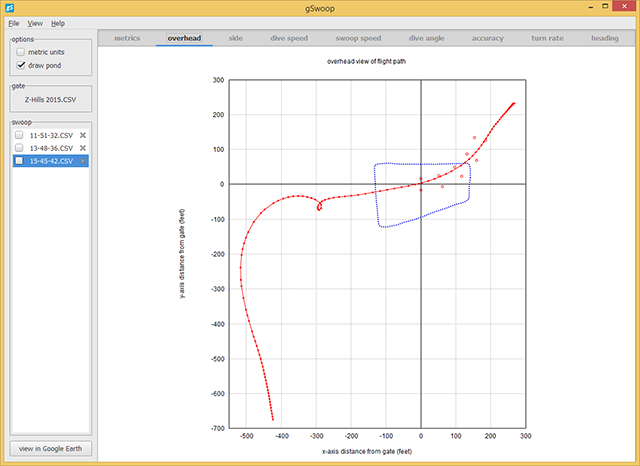Click the gSwoop app icon in title bar
The image size is (640, 466).
point(9,7)
